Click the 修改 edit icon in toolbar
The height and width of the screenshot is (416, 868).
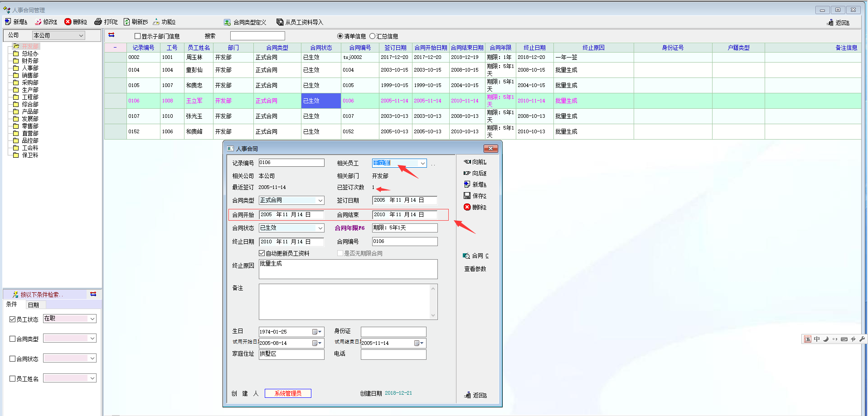39,22
